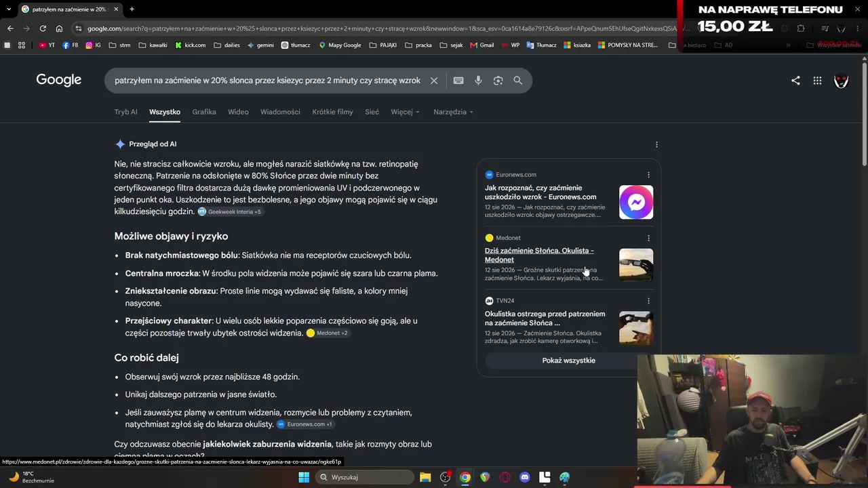Click the Windows taskbar Wyszukaj search box

click(366, 477)
